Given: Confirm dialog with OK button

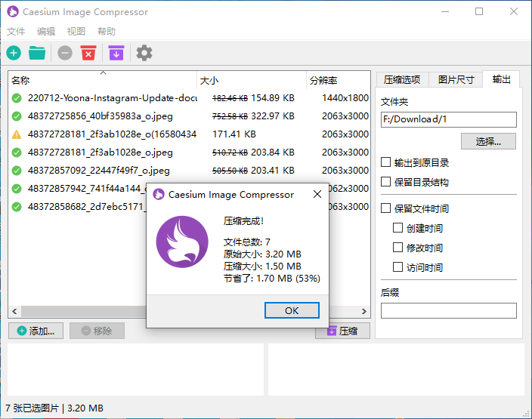Looking at the screenshot, I should tap(292, 310).
